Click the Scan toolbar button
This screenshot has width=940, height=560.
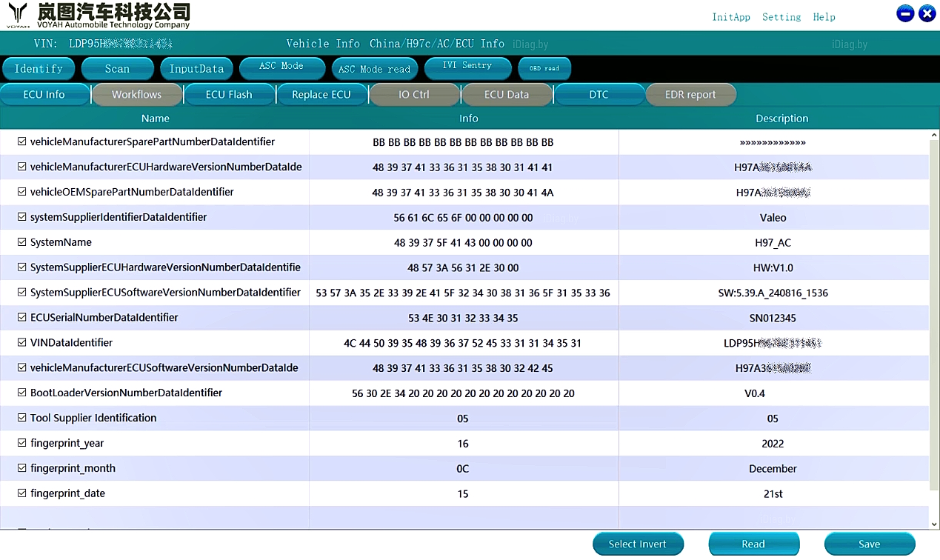pos(117,69)
